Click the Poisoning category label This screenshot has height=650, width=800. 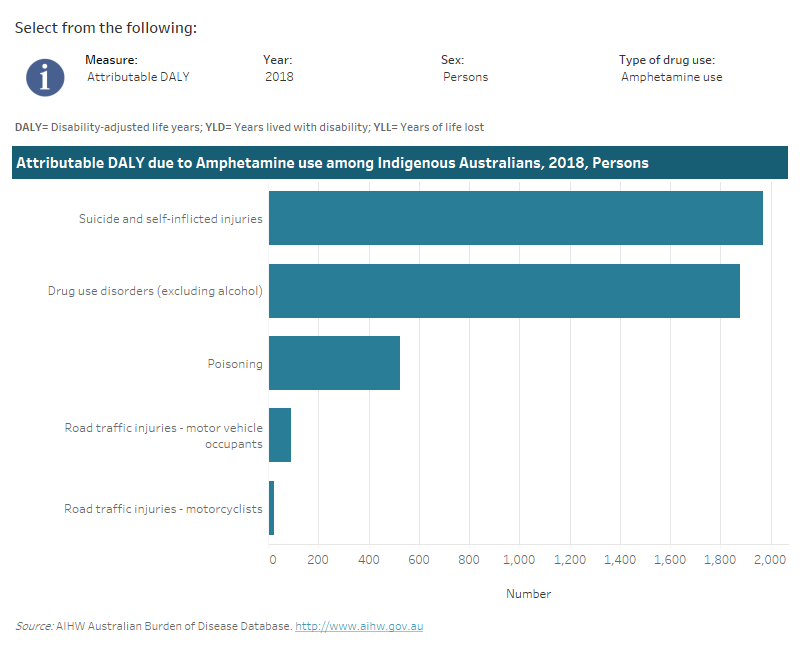tap(235, 363)
